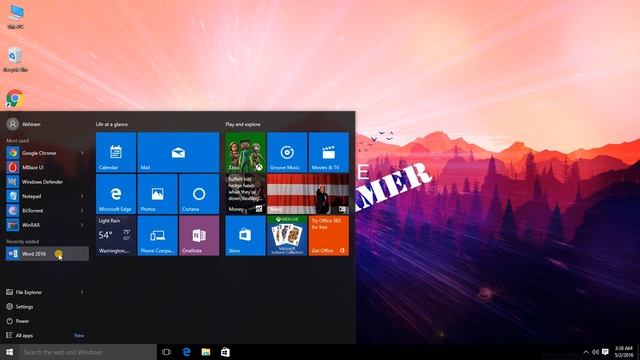Open the Store tile
This screenshot has width=640, height=360.
point(245,236)
